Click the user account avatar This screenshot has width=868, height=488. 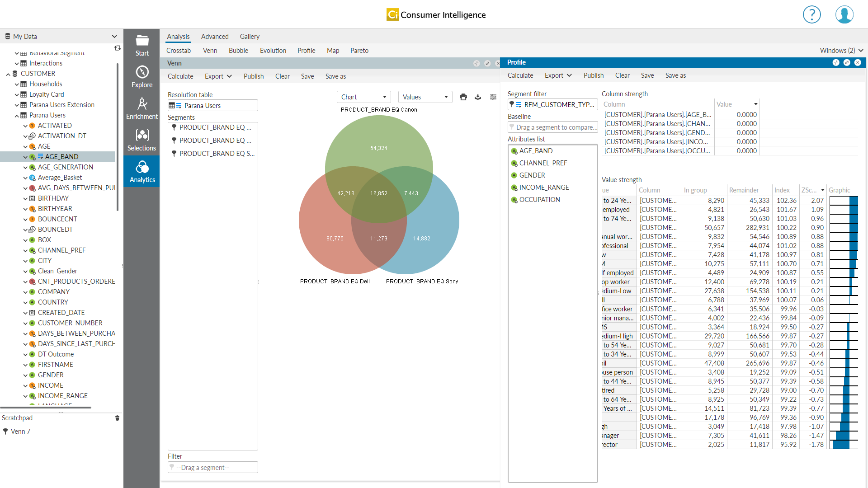point(844,14)
